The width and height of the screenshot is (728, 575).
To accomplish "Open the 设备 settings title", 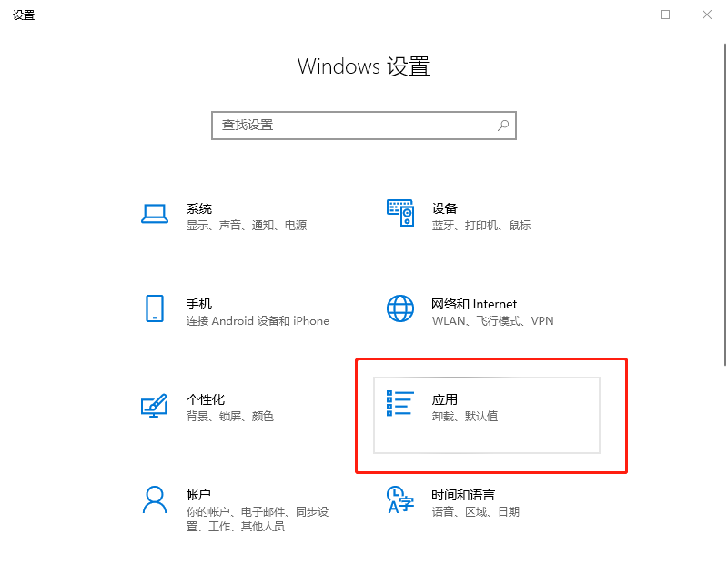I will pos(445,209).
